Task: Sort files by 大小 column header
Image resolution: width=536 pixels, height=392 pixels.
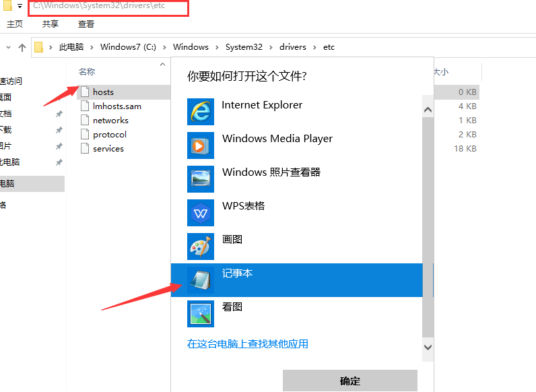Action: click(441, 72)
